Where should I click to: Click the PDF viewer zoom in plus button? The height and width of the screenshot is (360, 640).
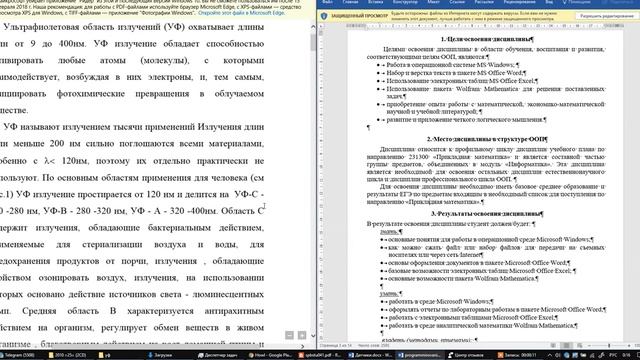pos(302,335)
